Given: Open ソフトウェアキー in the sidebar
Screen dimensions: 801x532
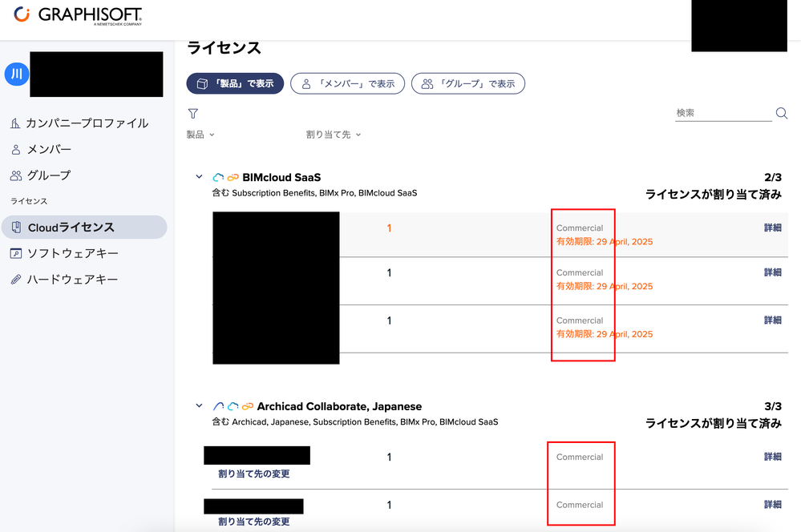Looking at the screenshot, I should (72, 253).
